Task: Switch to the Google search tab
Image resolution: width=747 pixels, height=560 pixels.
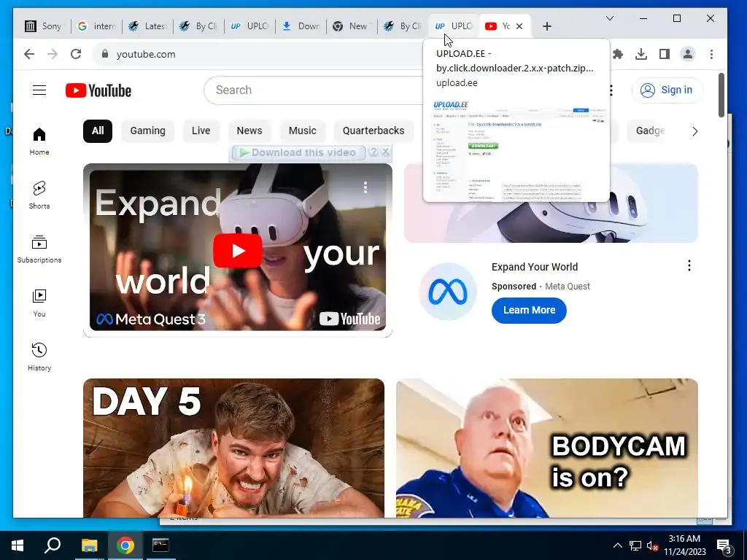Action: [x=97, y=26]
